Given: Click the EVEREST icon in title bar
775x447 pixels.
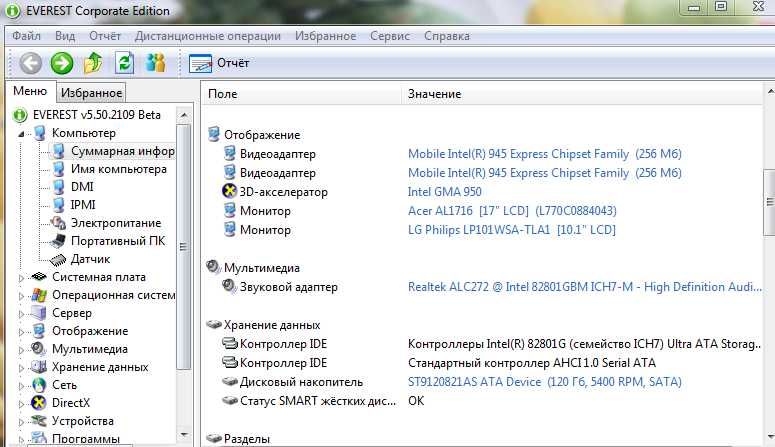Looking at the screenshot, I should pos(12,11).
